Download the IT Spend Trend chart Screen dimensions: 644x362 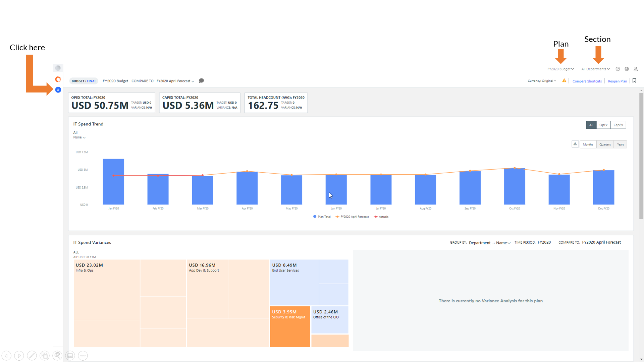[575, 144]
